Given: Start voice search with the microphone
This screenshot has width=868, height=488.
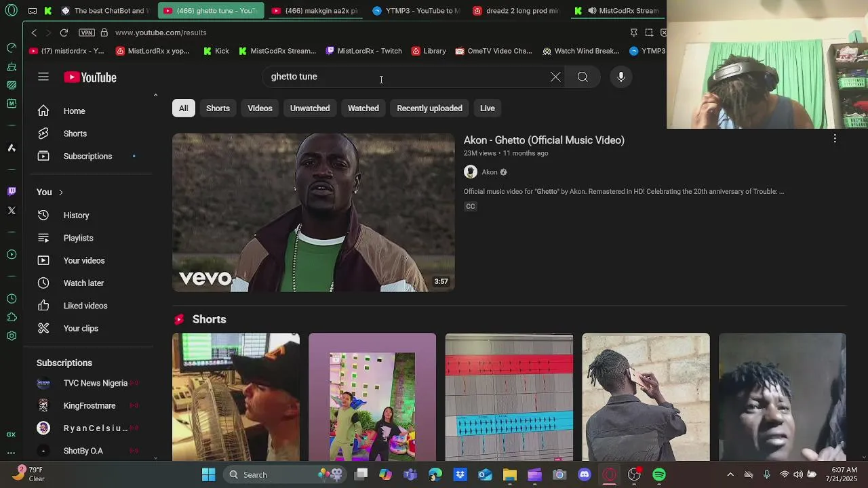Looking at the screenshot, I should coord(620,77).
